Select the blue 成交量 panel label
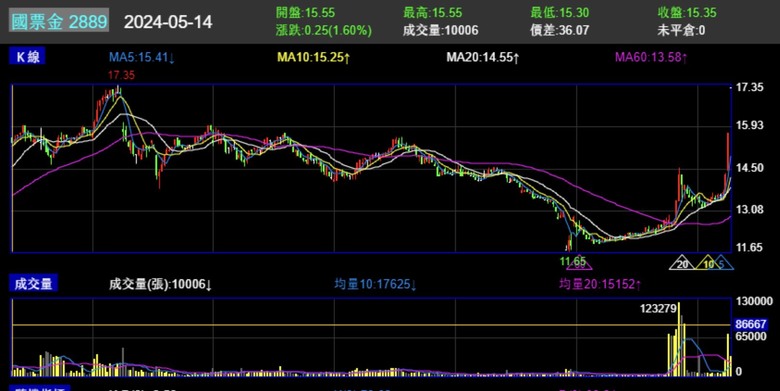Image resolution: width=780 pixels, height=391 pixels. [x=33, y=284]
